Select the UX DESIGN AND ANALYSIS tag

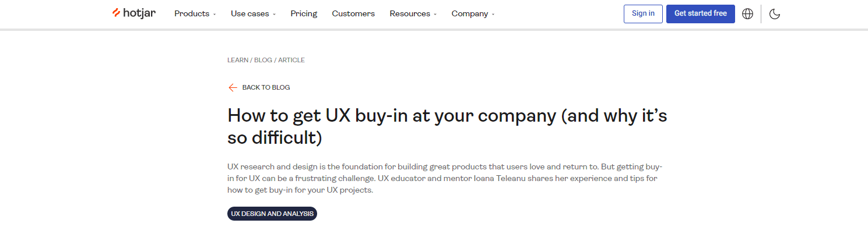[x=272, y=214]
